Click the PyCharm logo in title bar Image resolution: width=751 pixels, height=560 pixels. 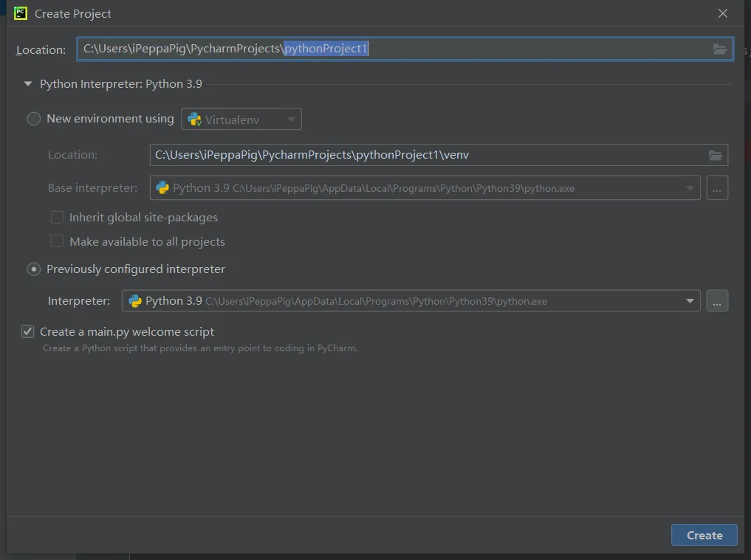click(21, 13)
